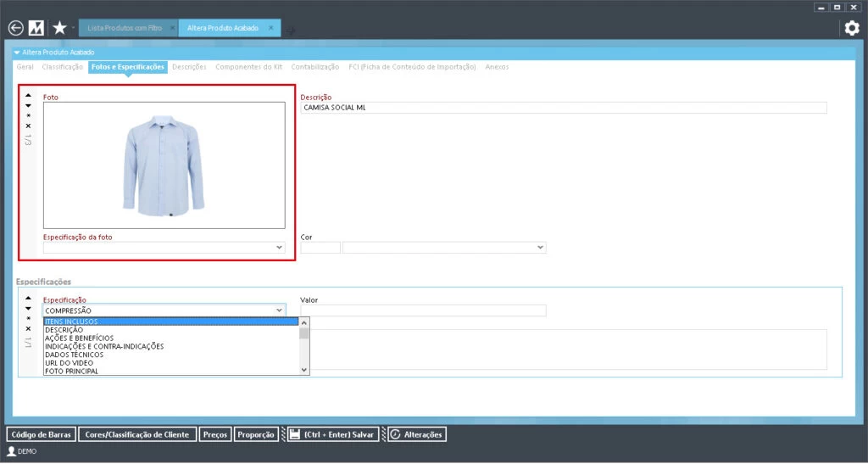Expand the Especificação da foto dropdown

[x=279, y=248]
